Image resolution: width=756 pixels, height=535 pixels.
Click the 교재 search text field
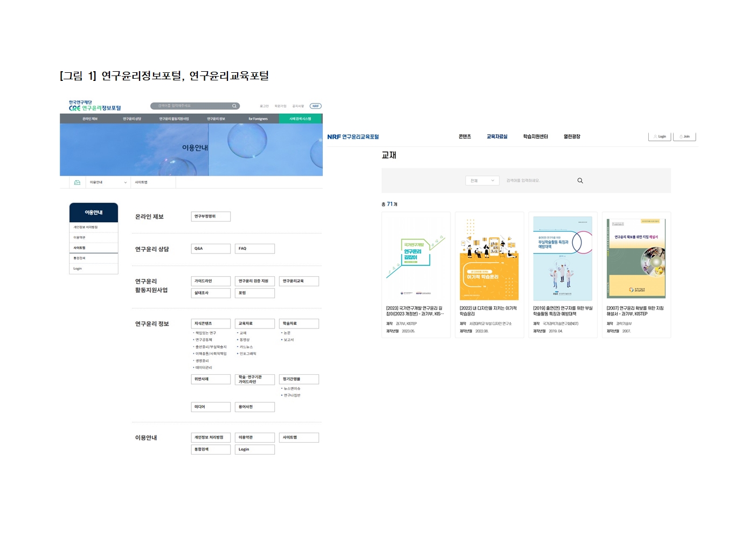coord(539,181)
